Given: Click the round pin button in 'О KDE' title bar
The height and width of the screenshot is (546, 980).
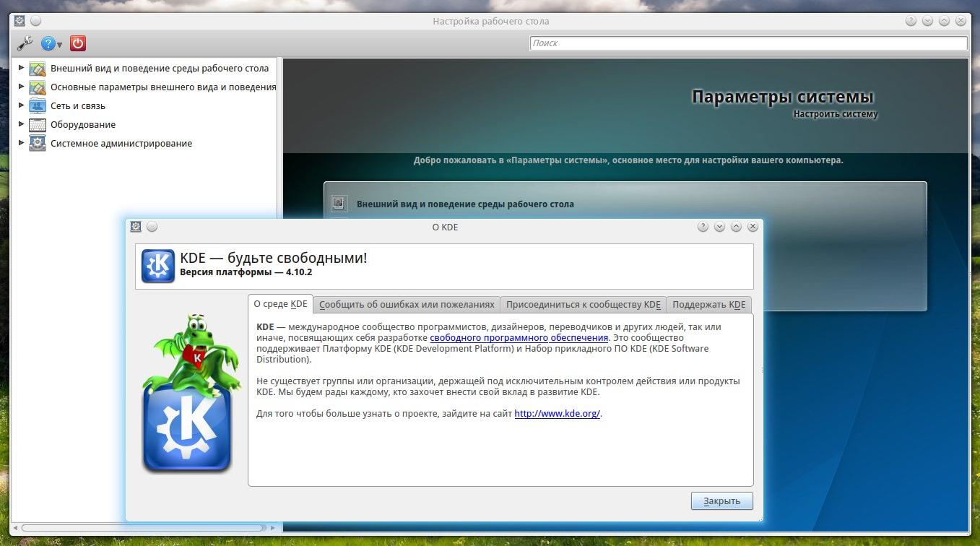Looking at the screenshot, I should tap(152, 227).
